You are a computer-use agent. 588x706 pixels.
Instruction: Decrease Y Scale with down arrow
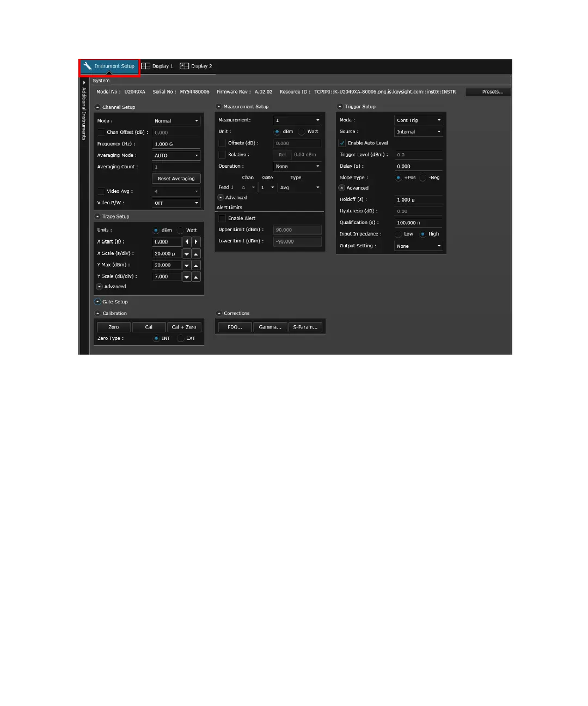click(187, 277)
